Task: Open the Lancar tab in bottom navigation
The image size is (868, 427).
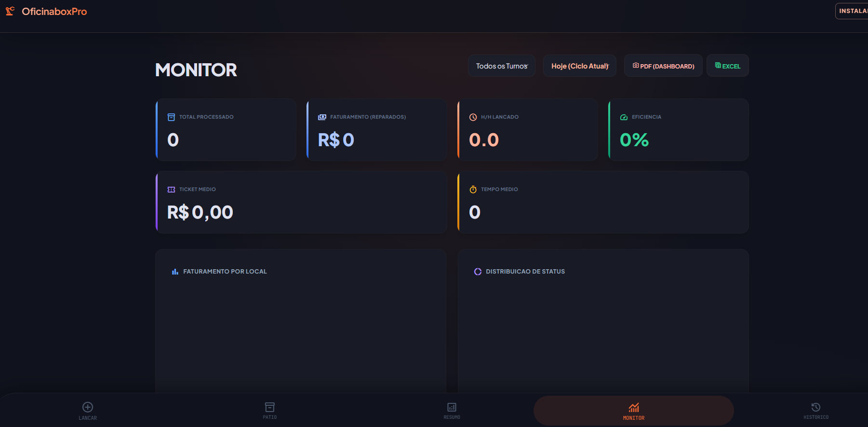Action: pos(88,411)
